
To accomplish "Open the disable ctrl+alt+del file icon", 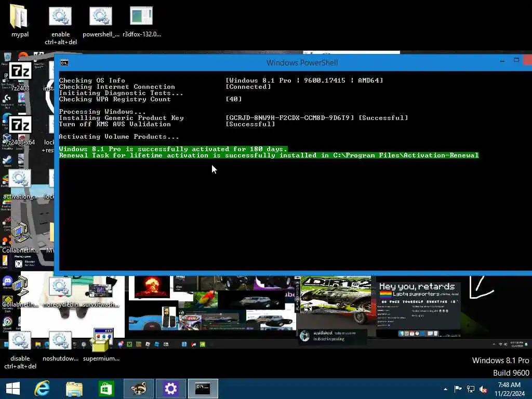I will point(20,351).
